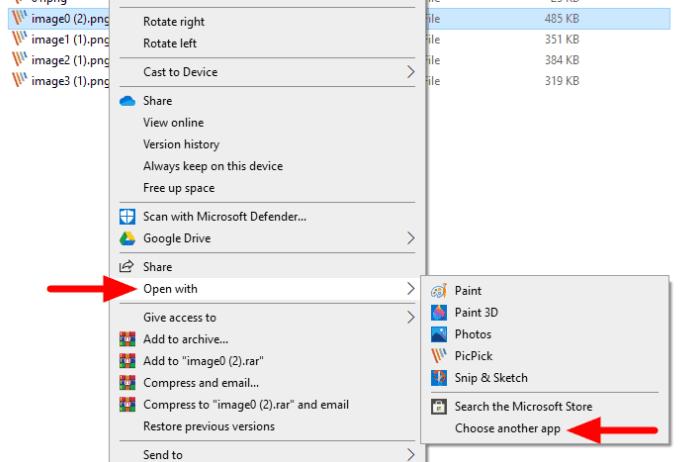Click the Microsoft Store bag icon
Viewport: 692px width, 462px height.
(438, 407)
